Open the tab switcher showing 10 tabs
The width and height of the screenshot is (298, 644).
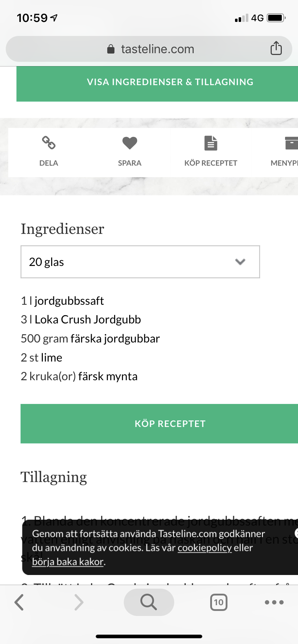218,602
